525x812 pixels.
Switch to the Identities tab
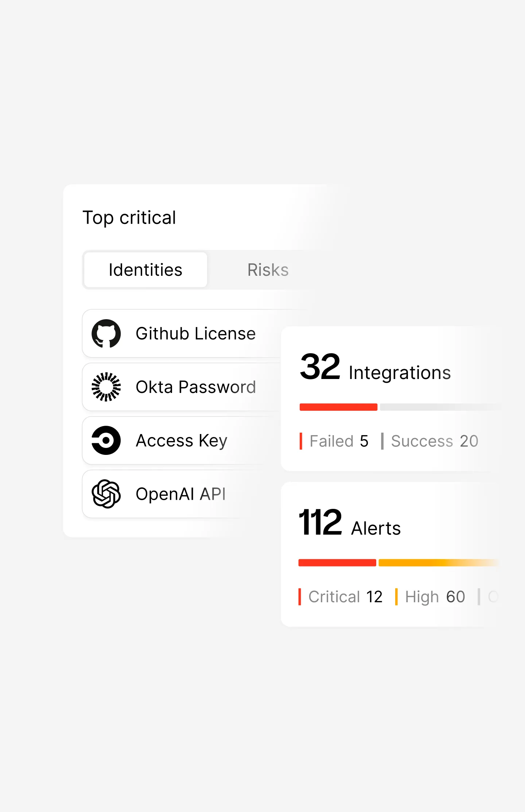[x=145, y=270]
